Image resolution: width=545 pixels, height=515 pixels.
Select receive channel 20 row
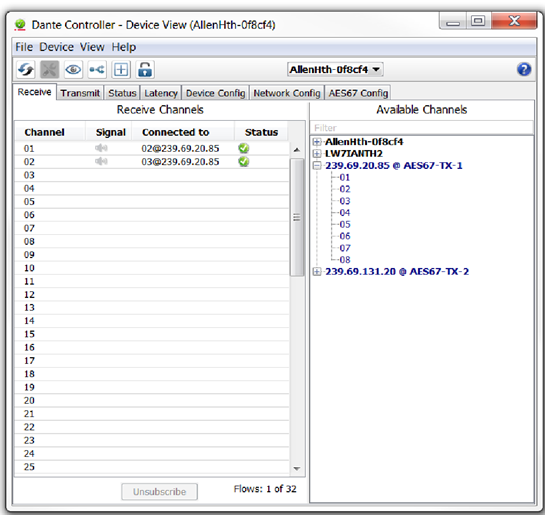pyautogui.click(x=152, y=401)
